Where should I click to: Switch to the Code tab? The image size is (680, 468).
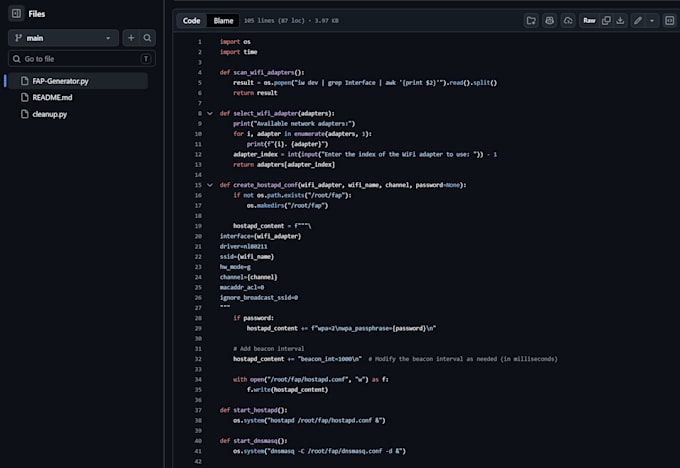191,20
